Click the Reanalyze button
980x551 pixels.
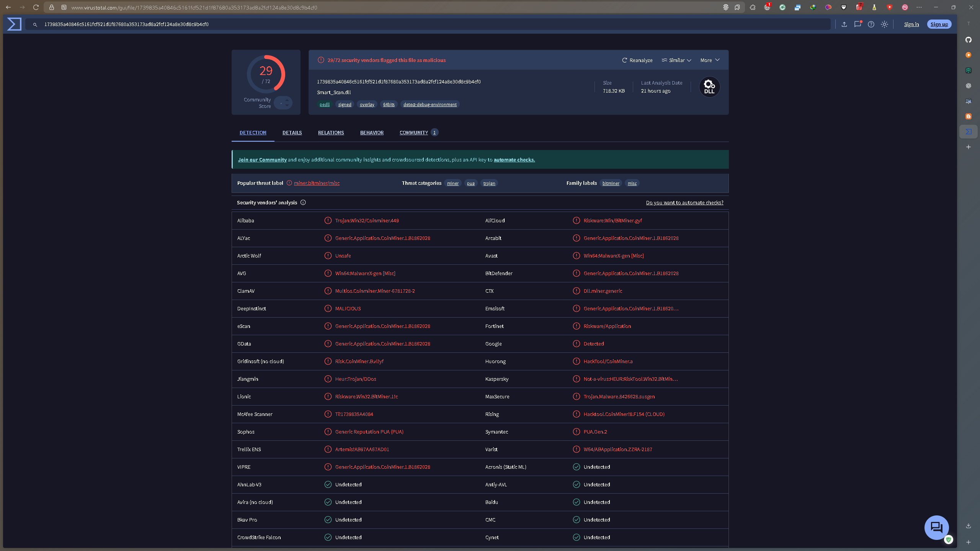(637, 60)
